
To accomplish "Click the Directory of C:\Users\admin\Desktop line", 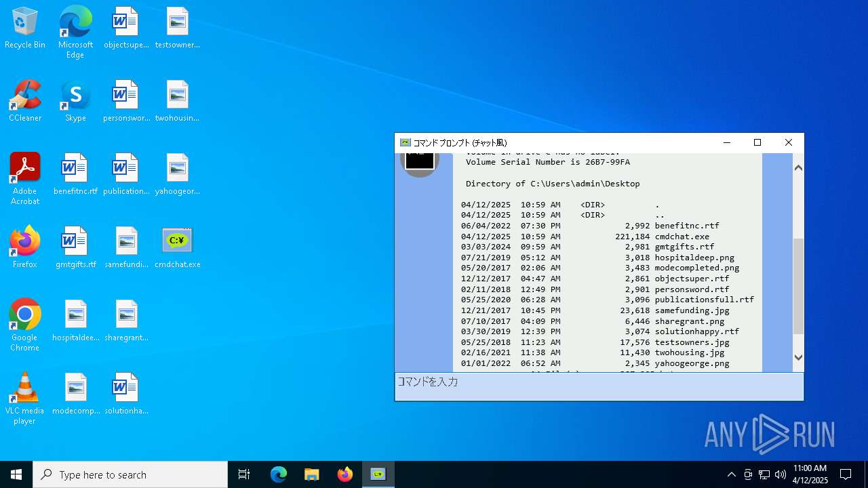I will click(x=553, y=184).
